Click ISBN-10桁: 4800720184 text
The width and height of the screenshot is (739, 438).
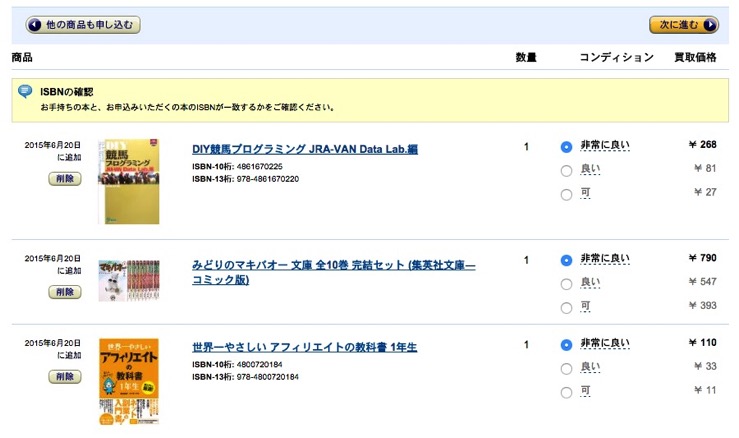237,364
